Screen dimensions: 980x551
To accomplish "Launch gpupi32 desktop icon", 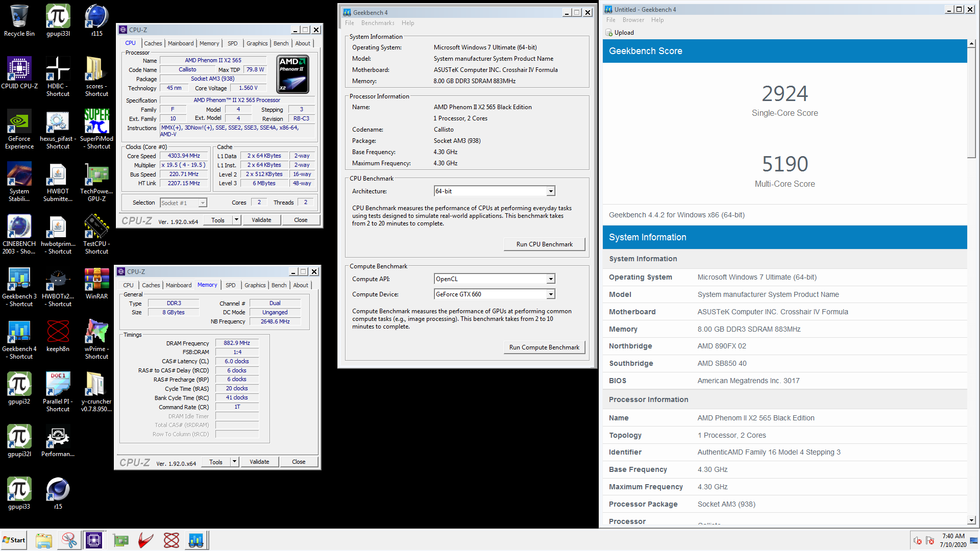I will tap(19, 388).
